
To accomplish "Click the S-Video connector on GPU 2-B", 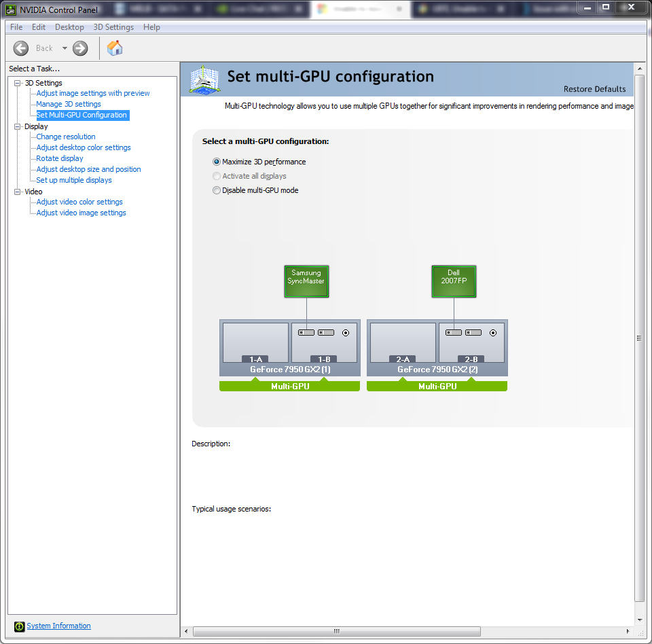I will [493, 333].
